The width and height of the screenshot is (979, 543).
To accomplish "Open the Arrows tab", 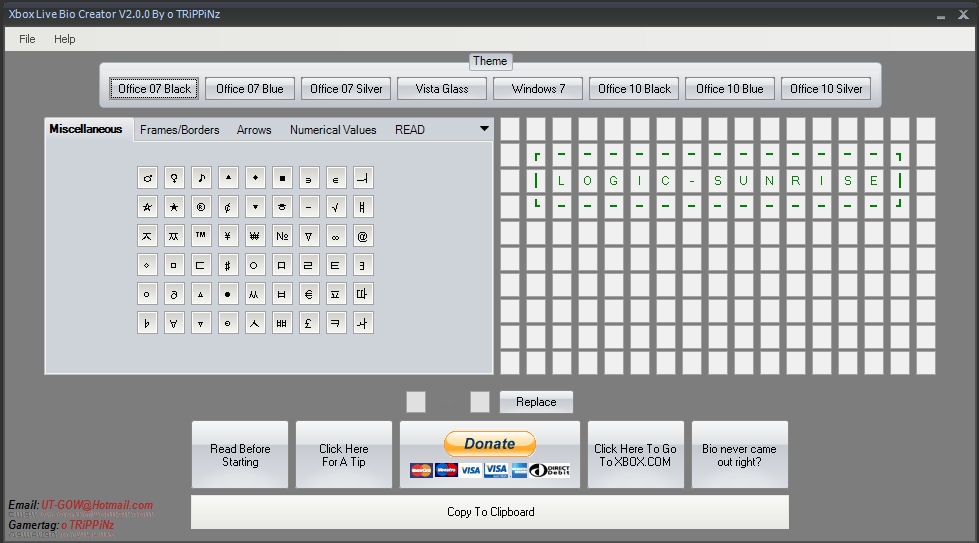I will click(254, 130).
